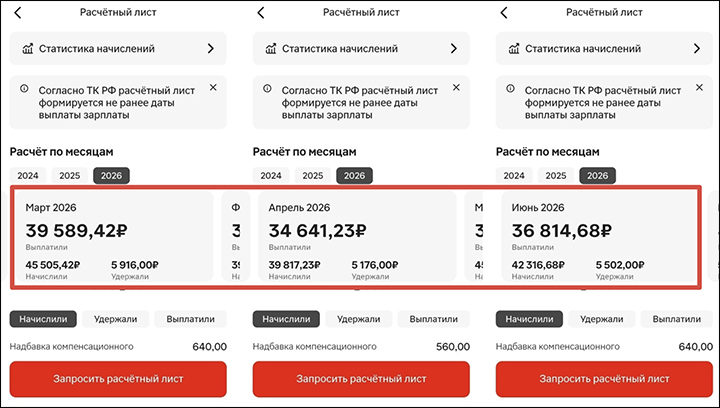Image resolution: width=720 pixels, height=408 pixels.
Task: Select year 2024 in first screen
Action: pos(28,175)
